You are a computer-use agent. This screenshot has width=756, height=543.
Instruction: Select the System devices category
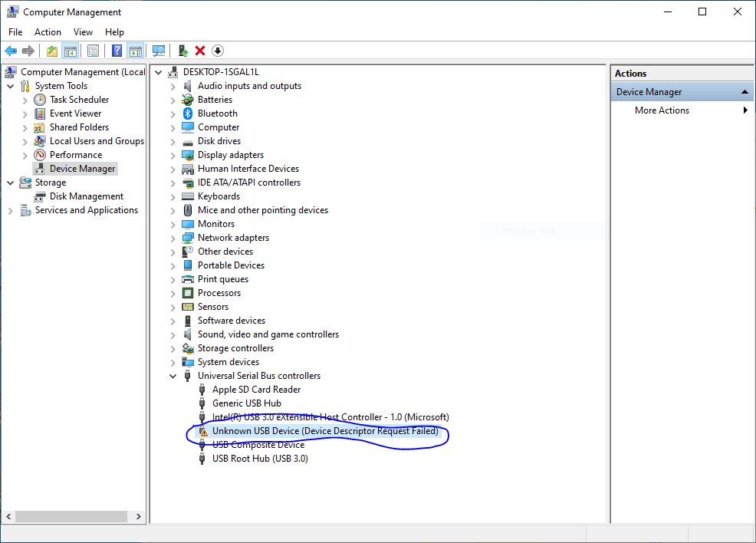point(228,362)
